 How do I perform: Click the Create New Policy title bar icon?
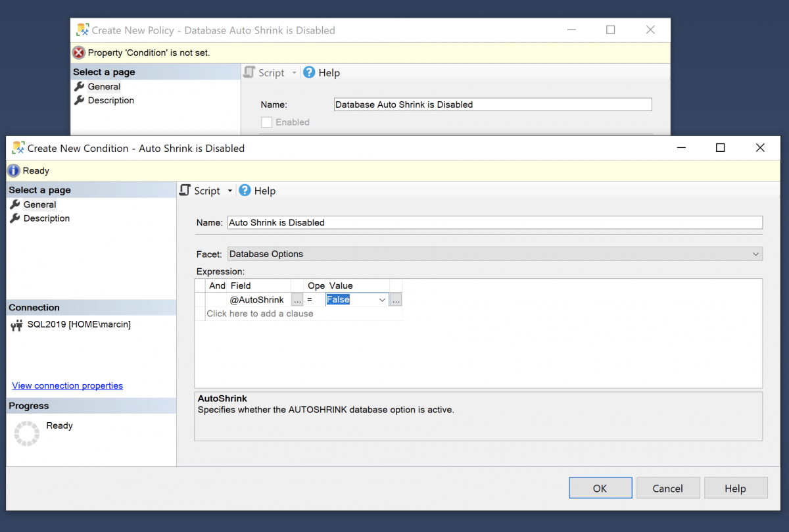pyautogui.click(x=82, y=30)
